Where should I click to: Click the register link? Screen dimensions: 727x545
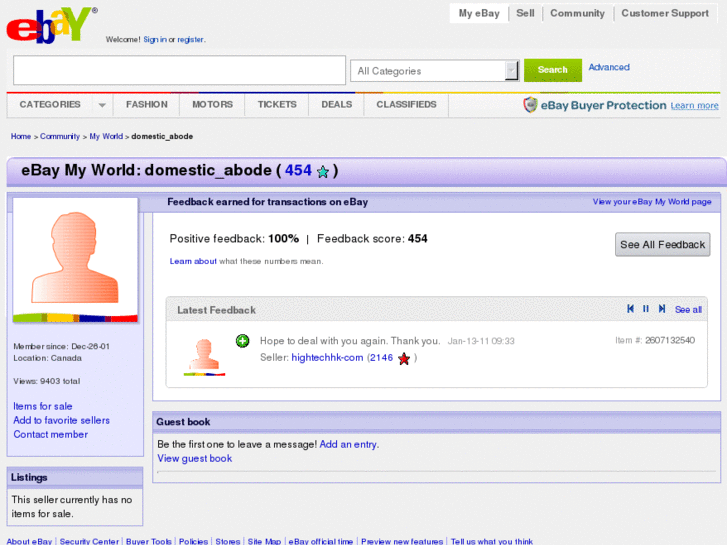[x=190, y=39]
